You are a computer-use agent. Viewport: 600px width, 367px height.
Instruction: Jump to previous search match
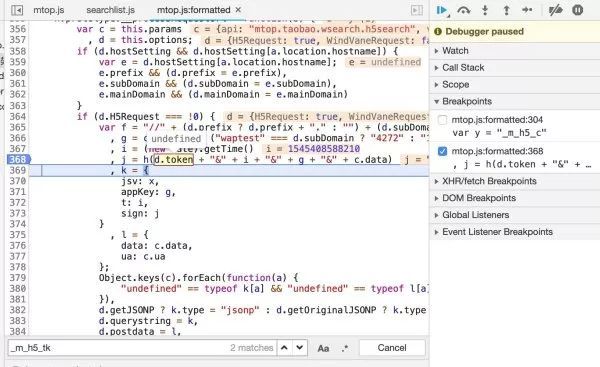pyautogui.click(x=284, y=348)
